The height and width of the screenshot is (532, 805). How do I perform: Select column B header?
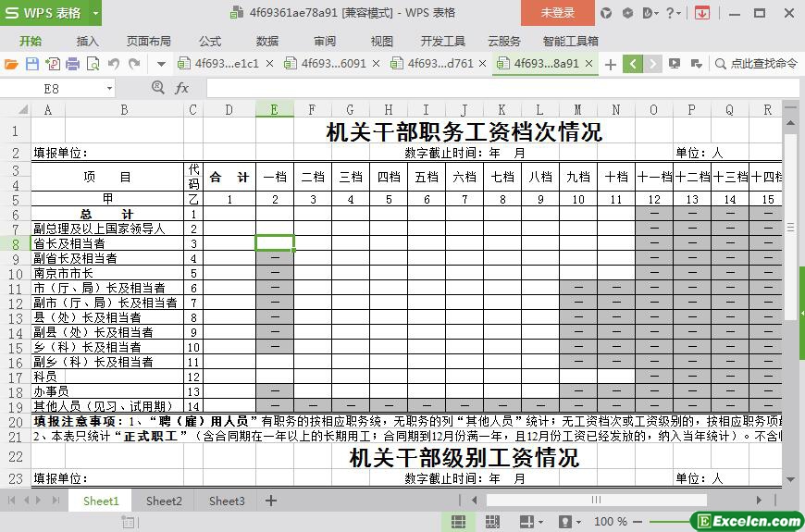[124, 109]
